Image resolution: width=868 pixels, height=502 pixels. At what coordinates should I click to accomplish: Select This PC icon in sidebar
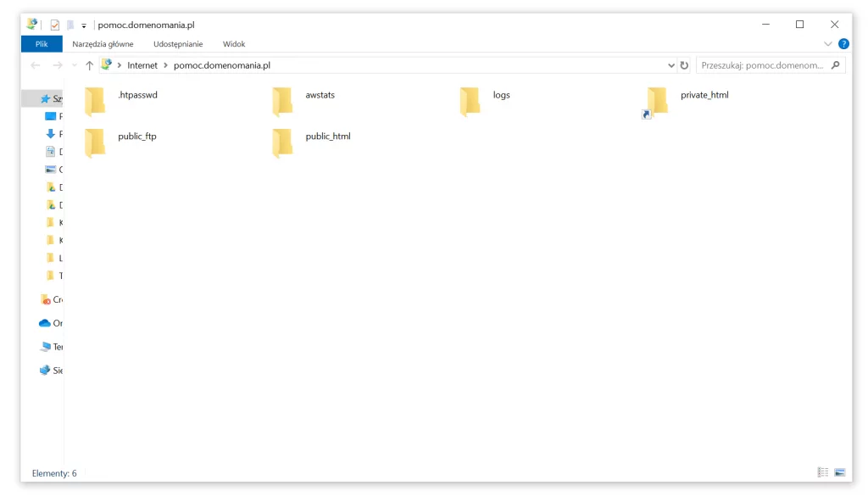point(46,347)
